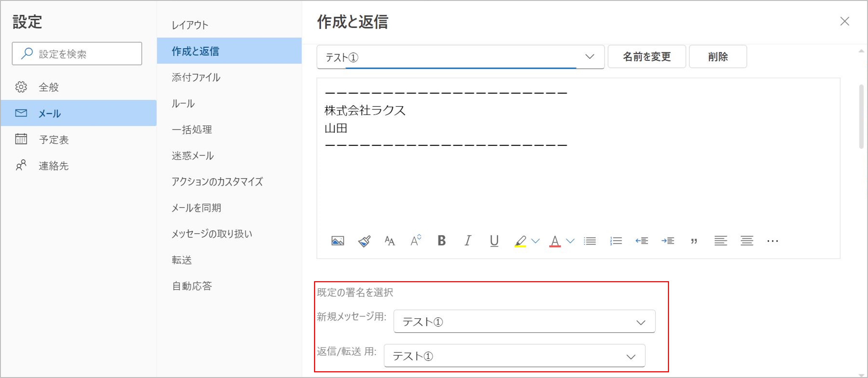Open the 全般 settings category
868x378 pixels.
[x=79, y=87]
